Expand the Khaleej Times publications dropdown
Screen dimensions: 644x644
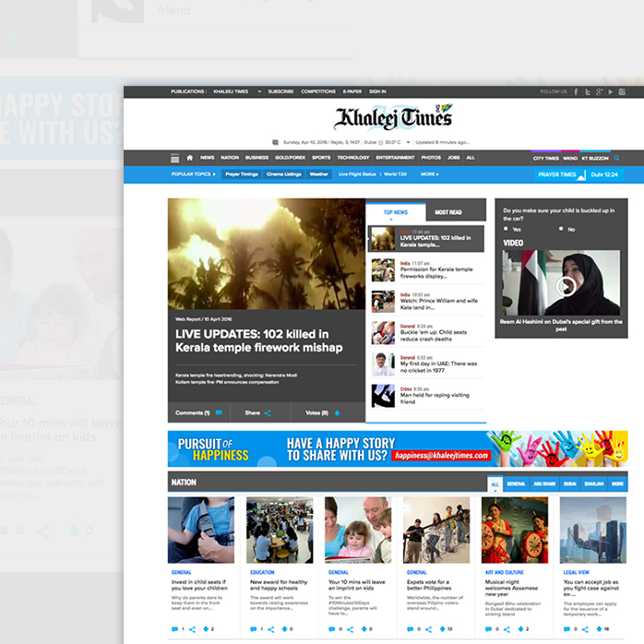(x=259, y=91)
